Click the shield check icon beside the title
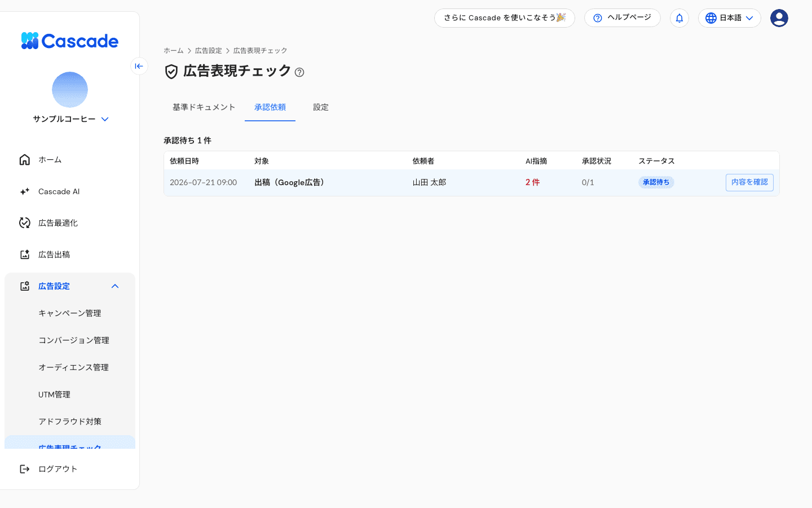This screenshot has height=508, width=812. tap(171, 72)
